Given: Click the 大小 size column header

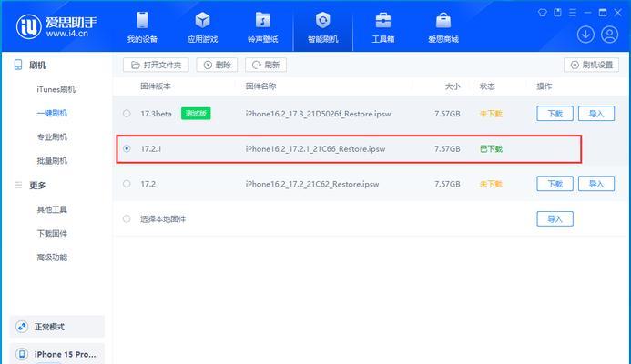Looking at the screenshot, I should [x=453, y=86].
